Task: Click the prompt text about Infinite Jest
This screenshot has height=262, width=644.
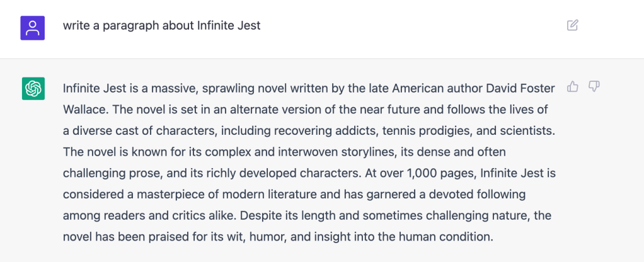Action: click(x=161, y=26)
